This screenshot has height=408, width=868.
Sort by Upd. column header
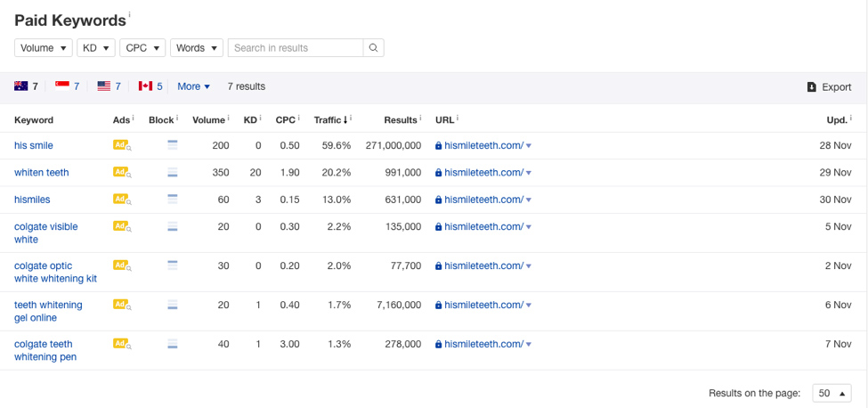point(837,120)
